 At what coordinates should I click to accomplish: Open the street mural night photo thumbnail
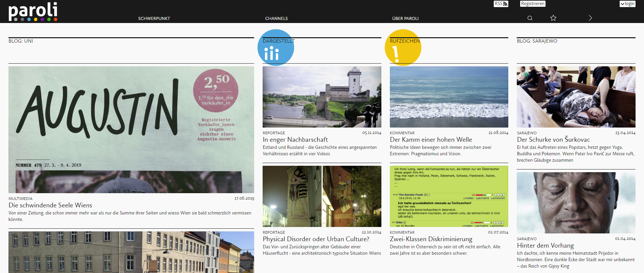[322, 196]
